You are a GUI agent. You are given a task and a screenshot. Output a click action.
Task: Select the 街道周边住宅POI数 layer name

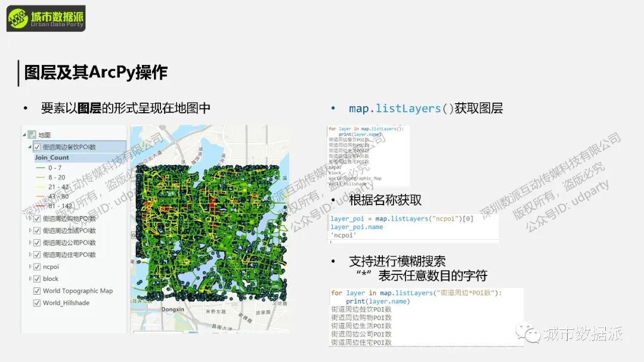69,255
